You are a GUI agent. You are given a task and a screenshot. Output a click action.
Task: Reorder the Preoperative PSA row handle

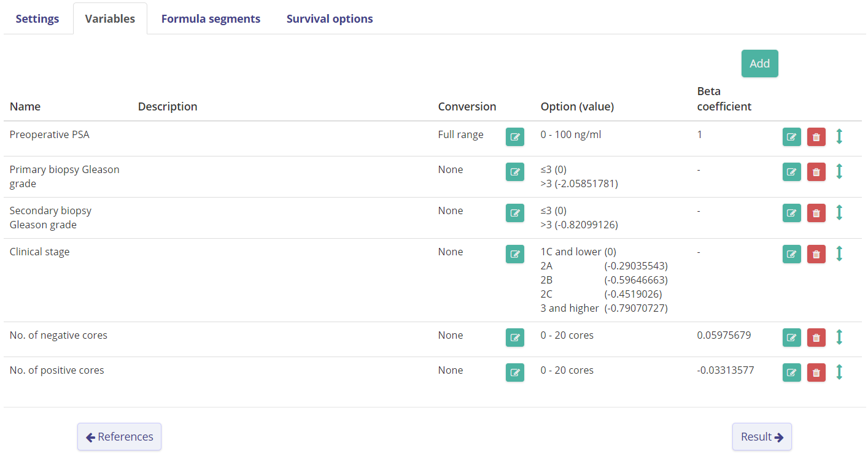839,137
